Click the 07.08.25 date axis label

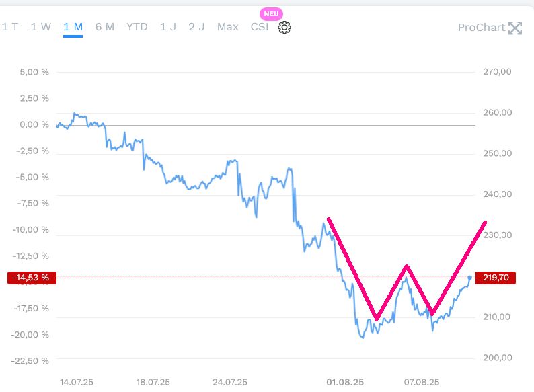[422, 382]
